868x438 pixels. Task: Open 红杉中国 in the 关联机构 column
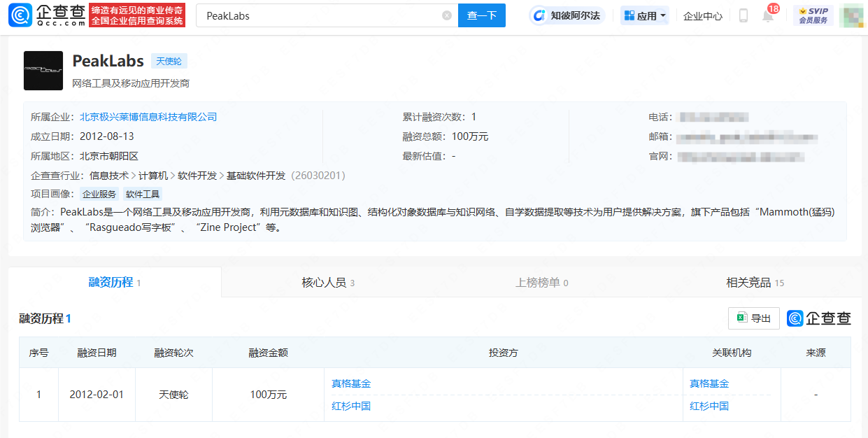tap(709, 406)
